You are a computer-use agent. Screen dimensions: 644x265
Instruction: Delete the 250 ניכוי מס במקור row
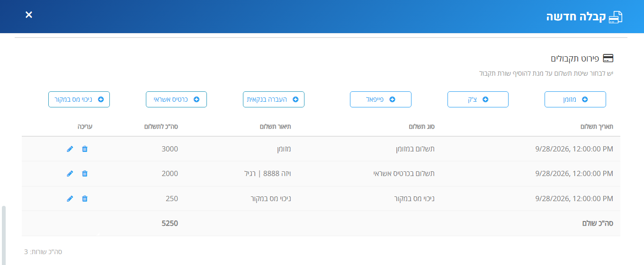(x=85, y=198)
